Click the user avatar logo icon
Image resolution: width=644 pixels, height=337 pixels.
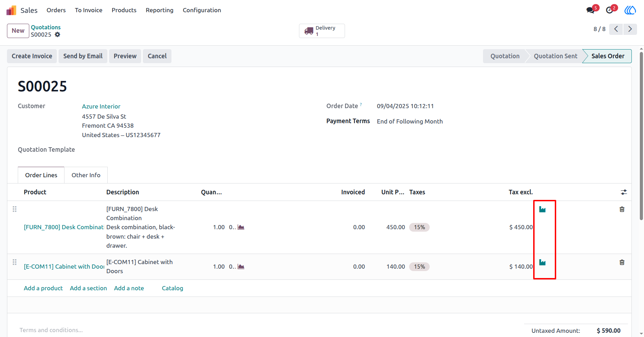tap(630, 10)
